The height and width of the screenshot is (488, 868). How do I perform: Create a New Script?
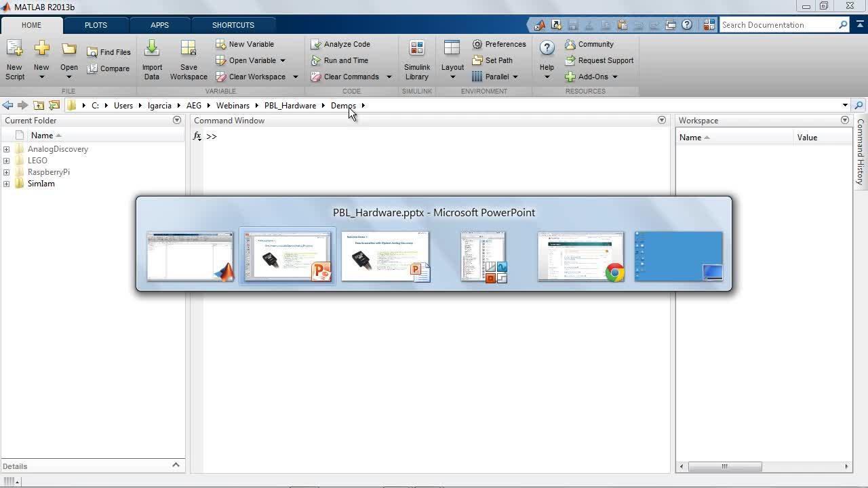pyautogui.click(x=14, y=60)
